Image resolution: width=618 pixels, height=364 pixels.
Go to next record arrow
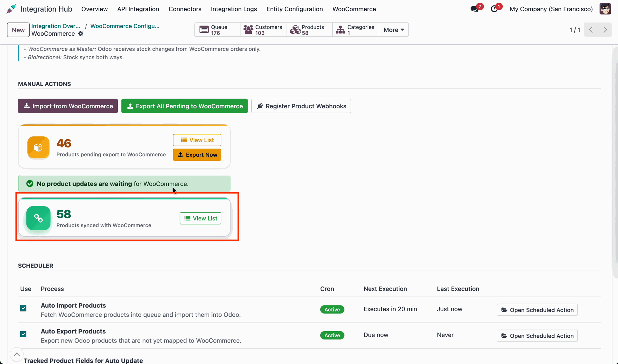point(605,30)
